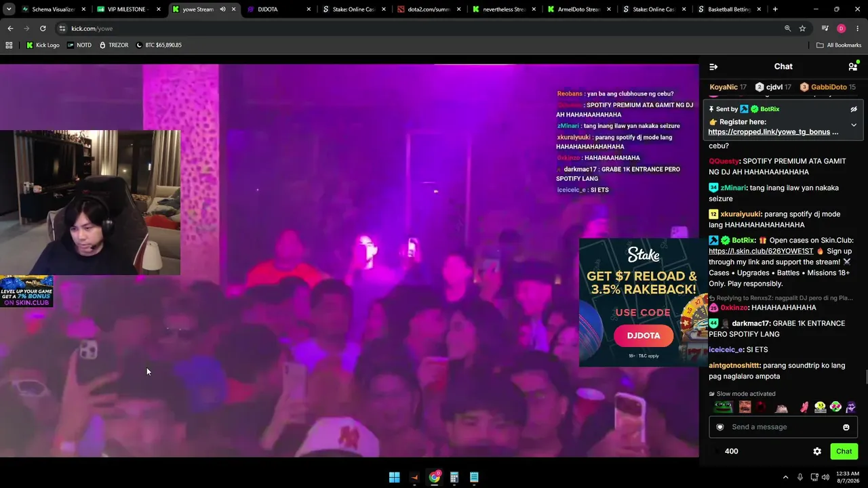Open the Kick Logo bookmark
Image resolution: width=868 pixels, height=488 pixels.
tap(43, 45)
